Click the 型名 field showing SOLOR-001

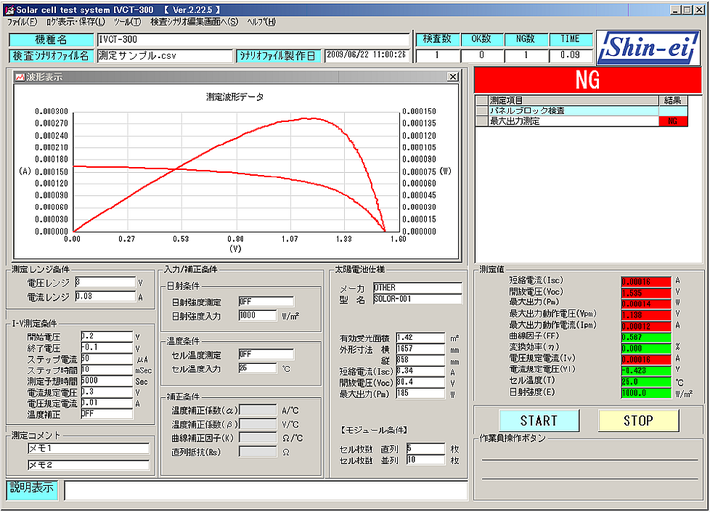pyautogui.click(x=417, y=299)
